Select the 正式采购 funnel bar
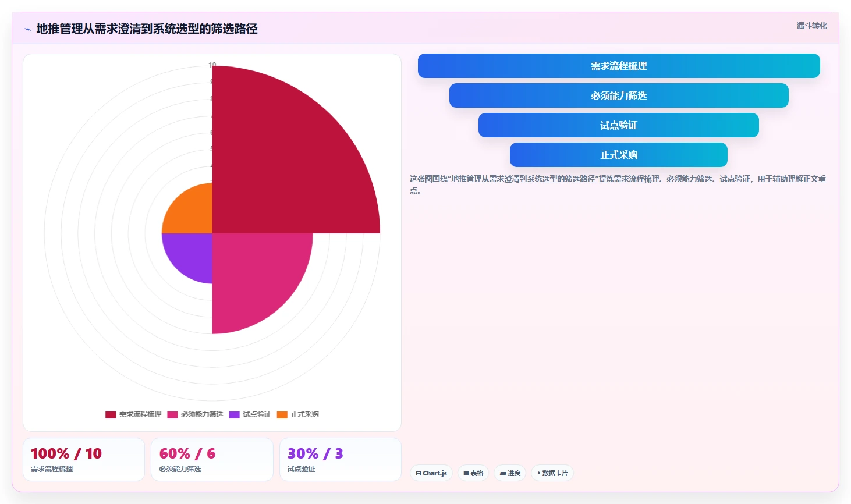 [619, 155]
